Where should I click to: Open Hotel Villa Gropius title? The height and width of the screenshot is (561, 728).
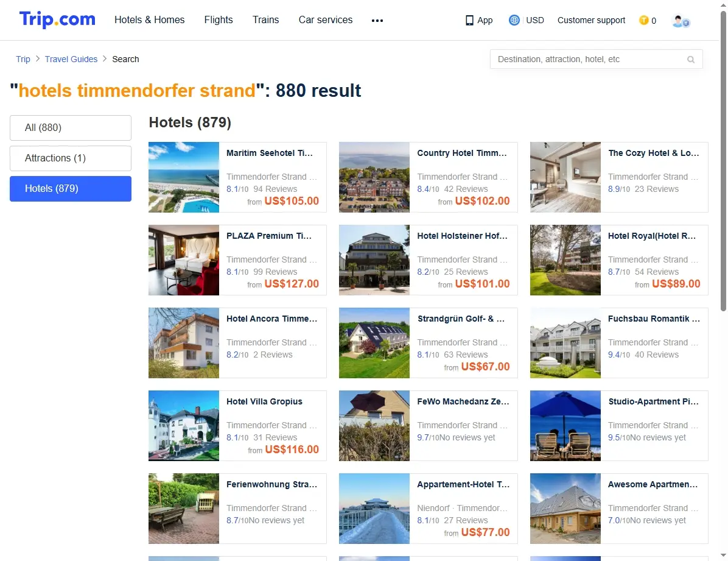(x=264, y=401)
